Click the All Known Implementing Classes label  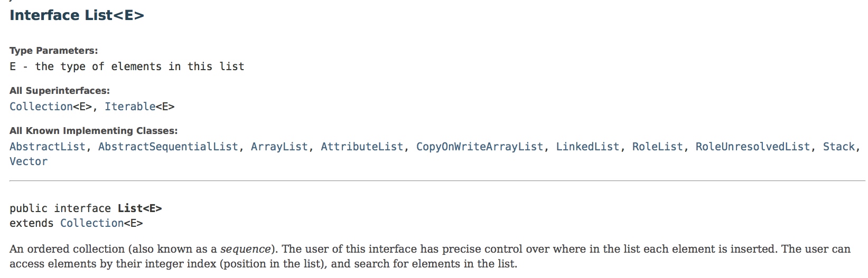pyautogui.click(x=93, y=131)
